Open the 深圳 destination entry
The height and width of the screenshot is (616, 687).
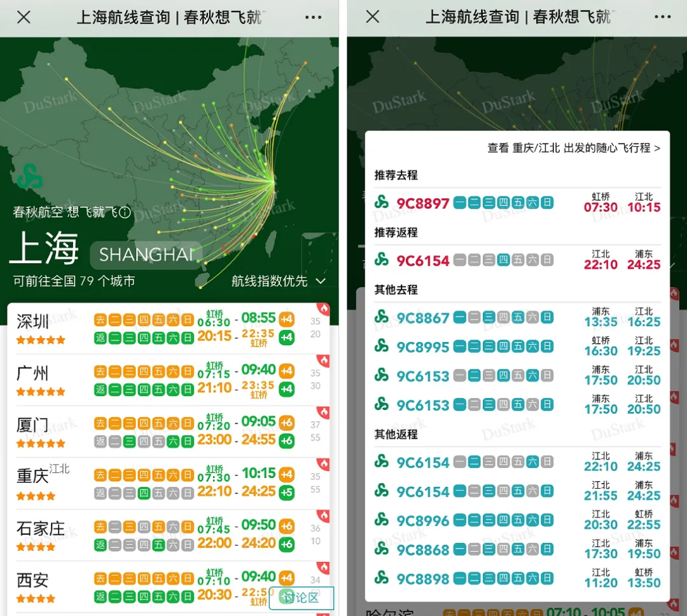point(169,328)
